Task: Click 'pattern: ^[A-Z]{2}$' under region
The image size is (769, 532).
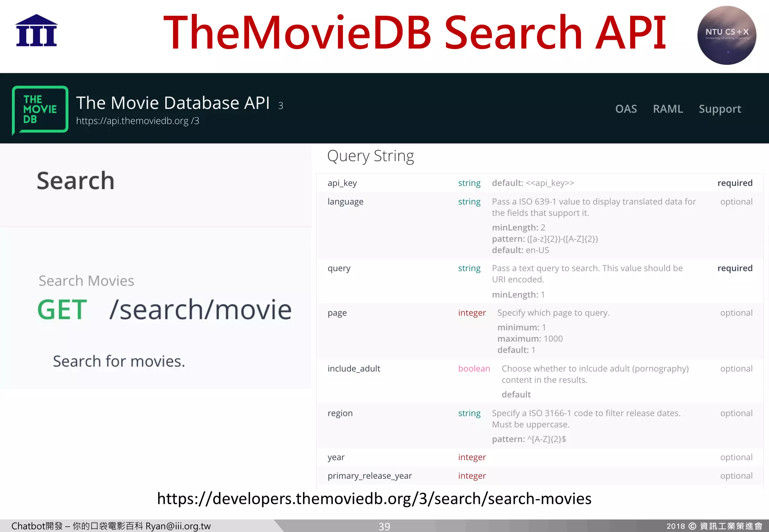Action: tap(529, 439)
